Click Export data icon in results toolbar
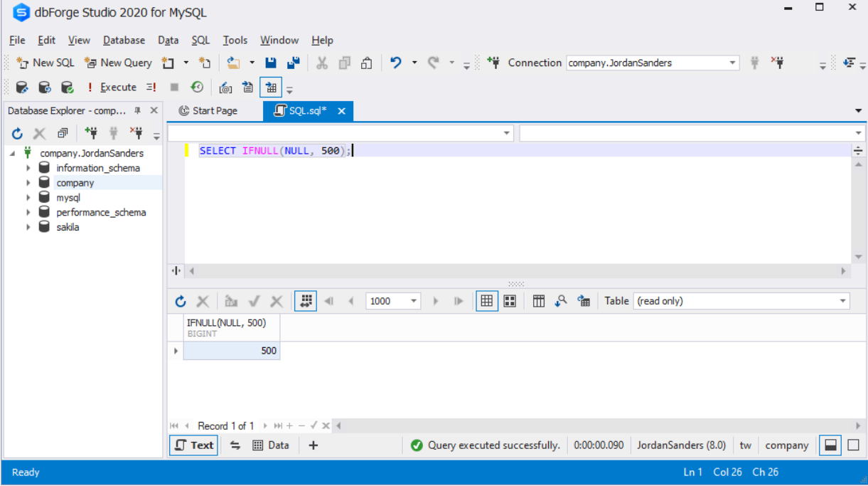 pos(584,301)
